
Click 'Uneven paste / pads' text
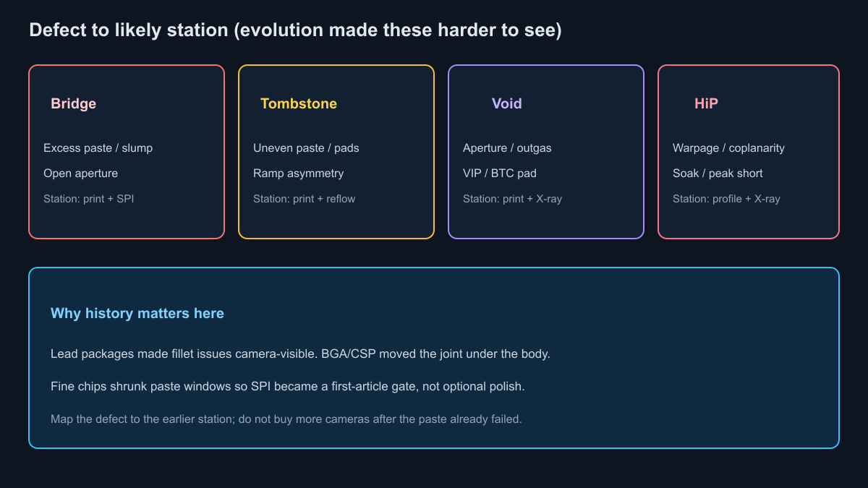click(306, 148)
